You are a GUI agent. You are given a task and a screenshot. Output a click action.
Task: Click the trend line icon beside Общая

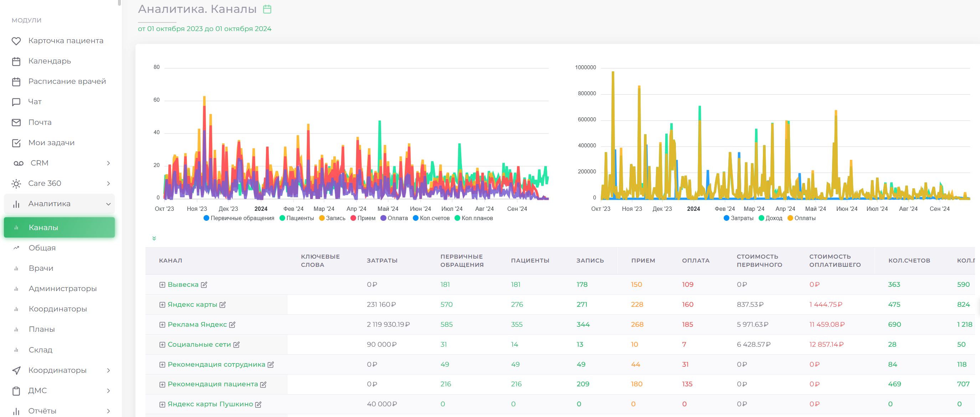click(x=16, y=248)
